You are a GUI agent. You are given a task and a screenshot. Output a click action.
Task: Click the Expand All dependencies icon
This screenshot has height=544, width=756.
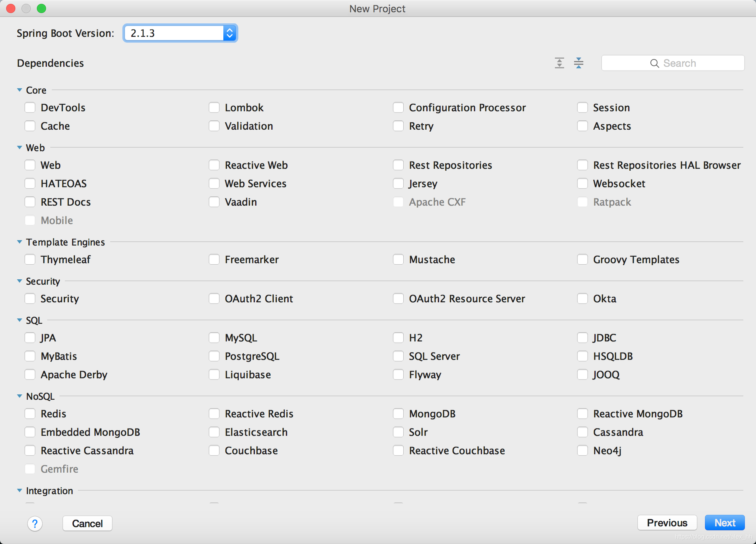[x=560, y=63]
